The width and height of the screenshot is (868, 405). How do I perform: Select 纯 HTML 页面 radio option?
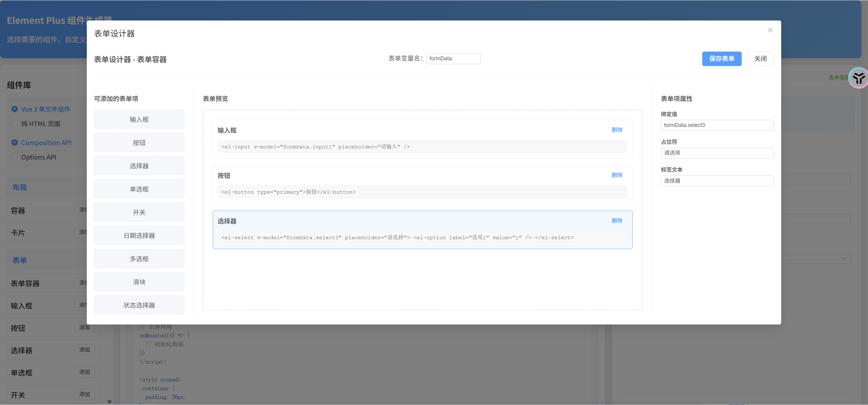point(36,124)
